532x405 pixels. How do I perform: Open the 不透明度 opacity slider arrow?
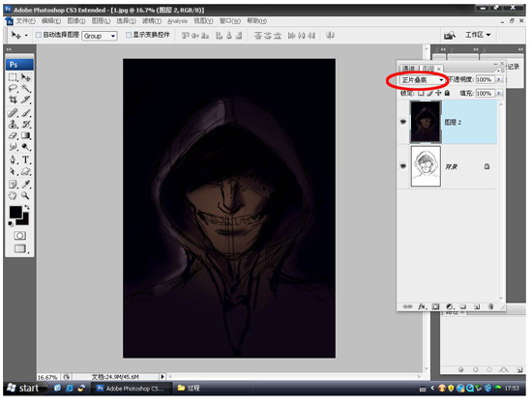click(499, 79)
